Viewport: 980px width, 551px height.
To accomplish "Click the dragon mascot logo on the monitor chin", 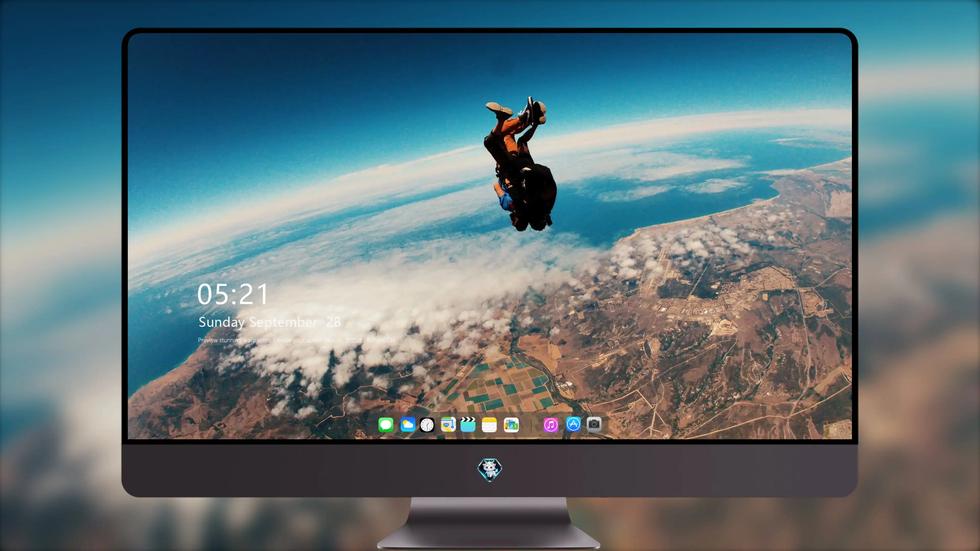I will pyautogui.click(x=490, y=470).
